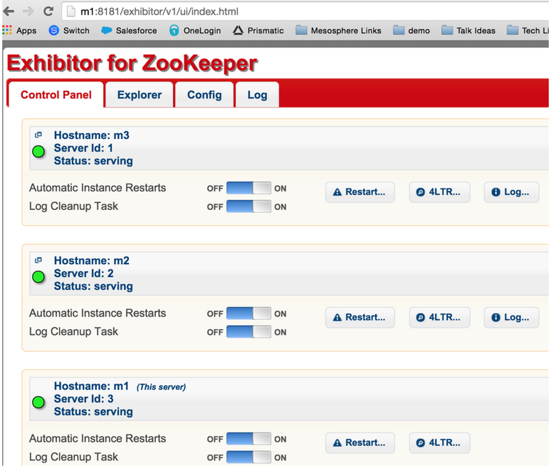Toggle Automatic Instance Restarts for m2
The height and width of the screenshot is (467, 551).
[248, 313]
